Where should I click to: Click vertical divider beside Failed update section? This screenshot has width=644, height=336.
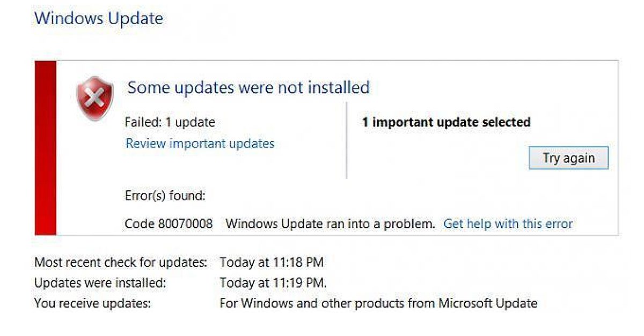[347, 140]
